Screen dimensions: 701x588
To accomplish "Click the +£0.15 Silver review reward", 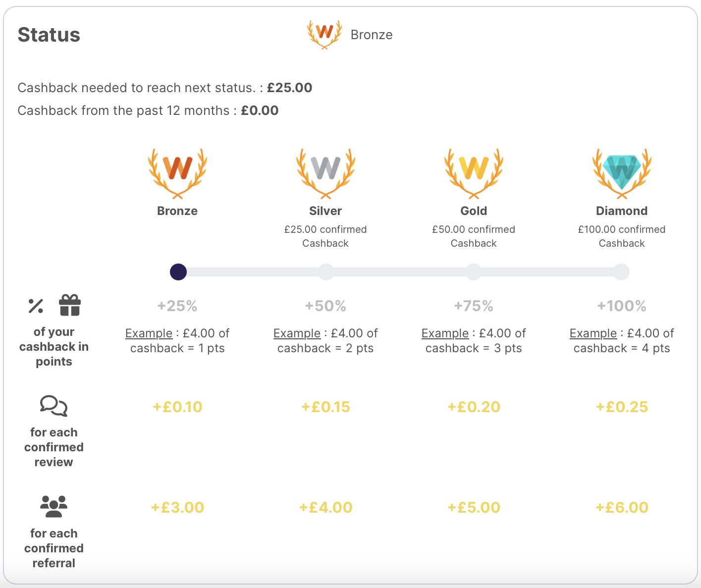I will pos(325,407).
